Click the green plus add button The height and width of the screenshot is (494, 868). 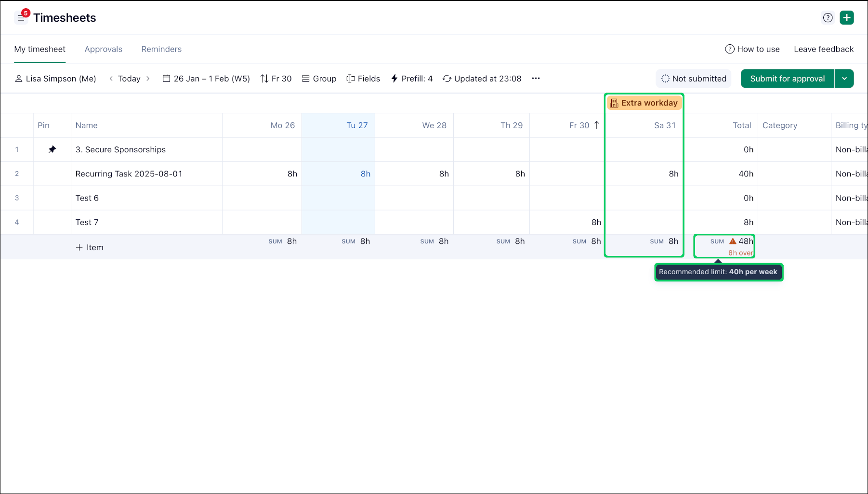846,18
